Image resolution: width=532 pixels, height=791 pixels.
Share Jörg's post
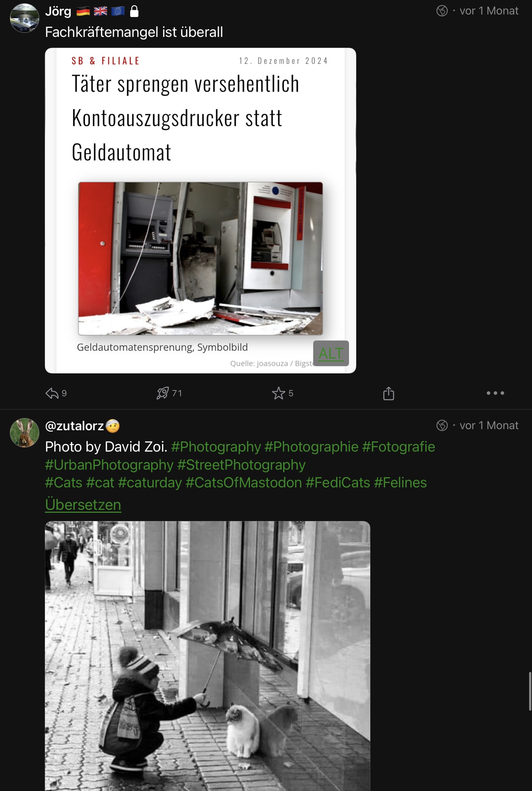pyautogui.click(x=388, y=393)
